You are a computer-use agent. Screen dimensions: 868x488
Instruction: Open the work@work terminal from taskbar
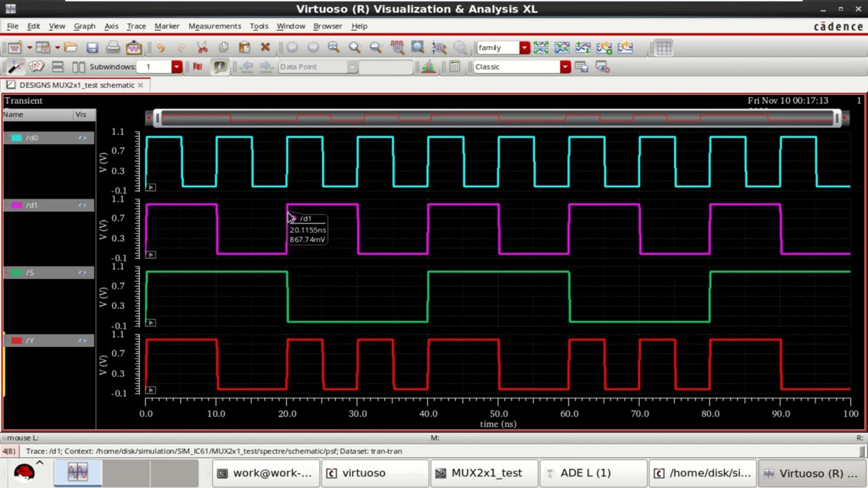(x=266, y=473)
